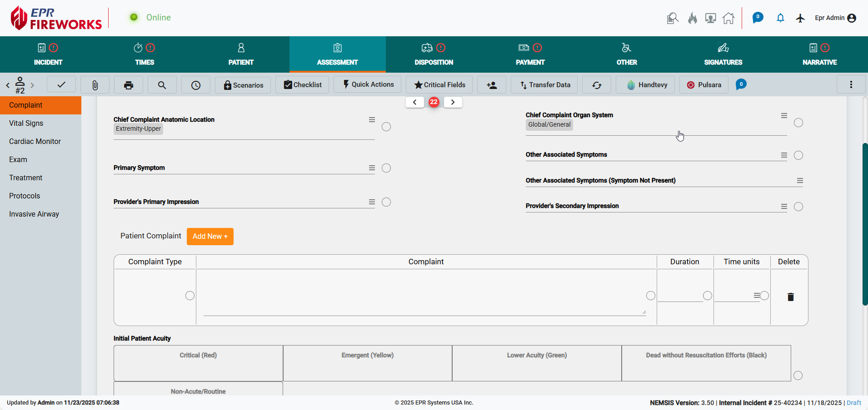Click the refresh/sync icon in the toolbar

point(596,84)
